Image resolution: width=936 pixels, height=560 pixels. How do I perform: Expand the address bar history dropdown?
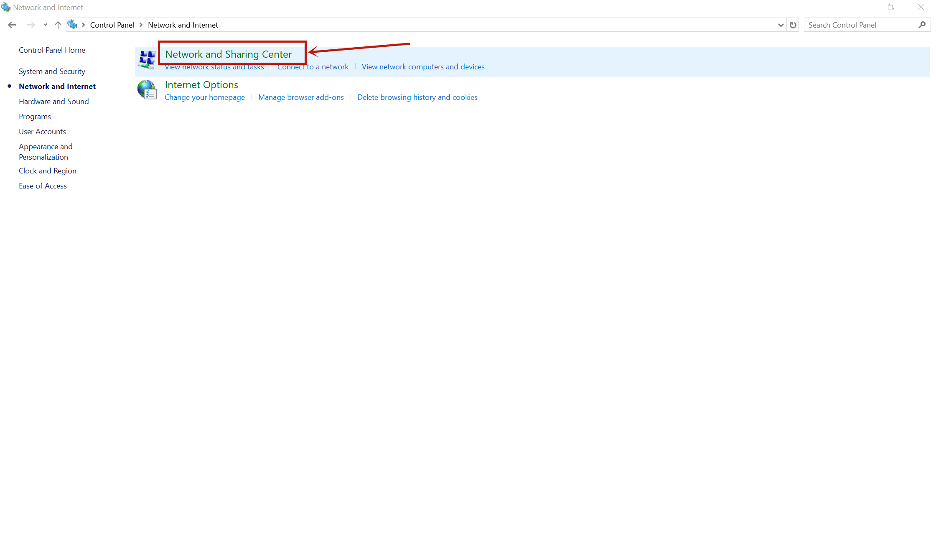[780, 25]
